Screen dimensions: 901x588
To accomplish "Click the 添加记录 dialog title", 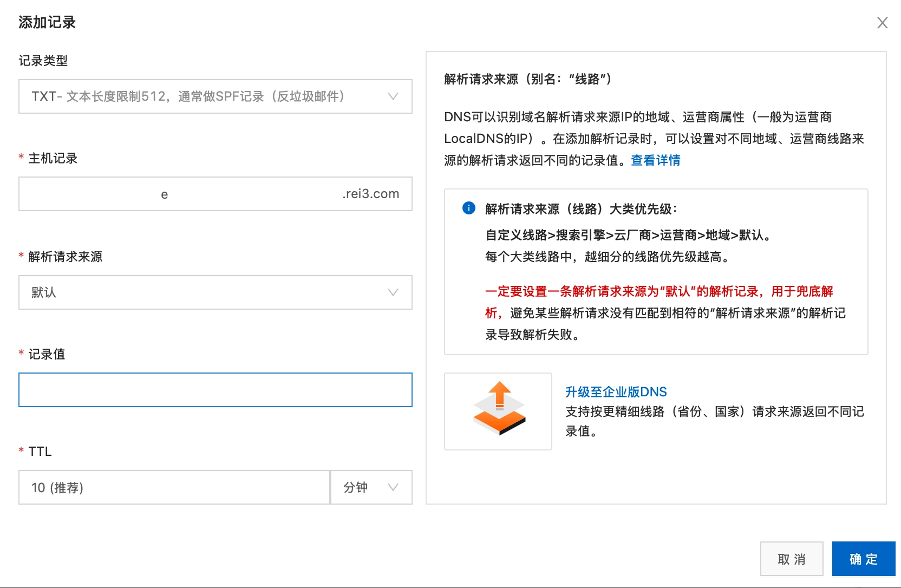I will (x=47, y=22).
